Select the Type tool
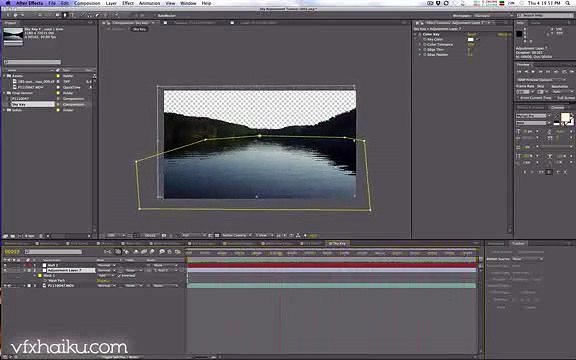The height and width of the screenshot is (360, 576). coord(72,15)
